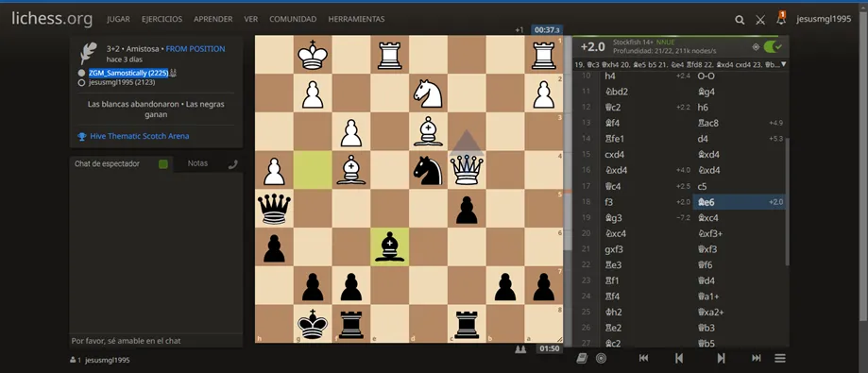Click the arena trophy icon
This screenshot has height=373, width=868.
pyautogui.click(x=81, y=136)
